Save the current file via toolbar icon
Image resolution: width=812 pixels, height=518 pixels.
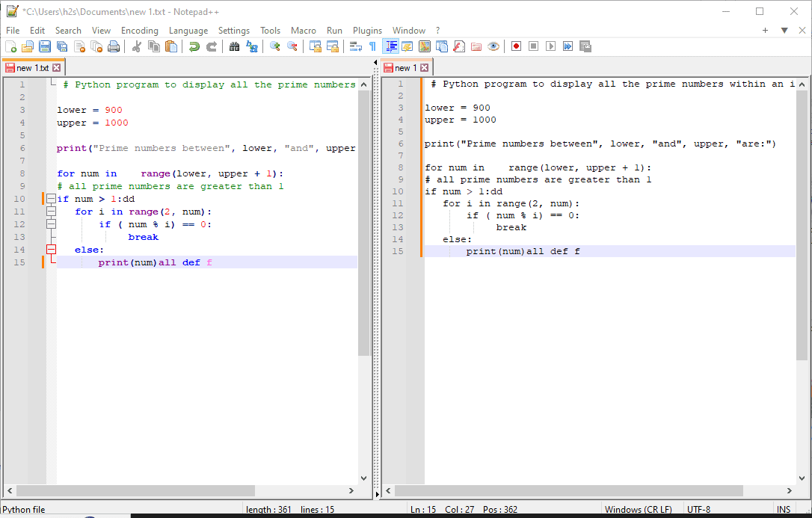click(x=45, y=46)
